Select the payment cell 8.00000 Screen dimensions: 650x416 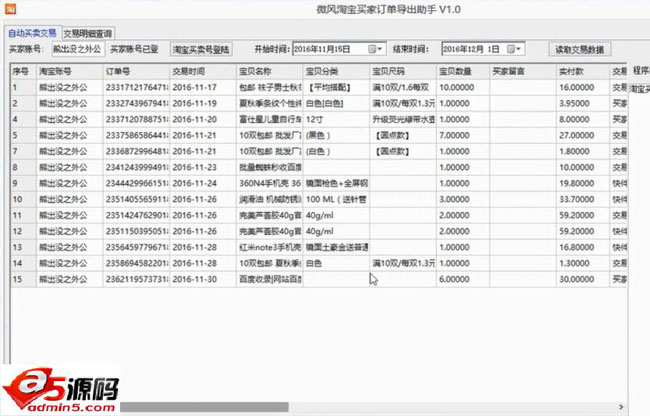583,119
